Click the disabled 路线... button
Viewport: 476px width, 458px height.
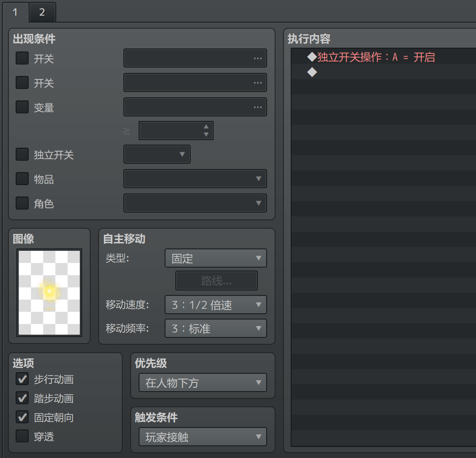pyautogui.click(x=217, y=281)
